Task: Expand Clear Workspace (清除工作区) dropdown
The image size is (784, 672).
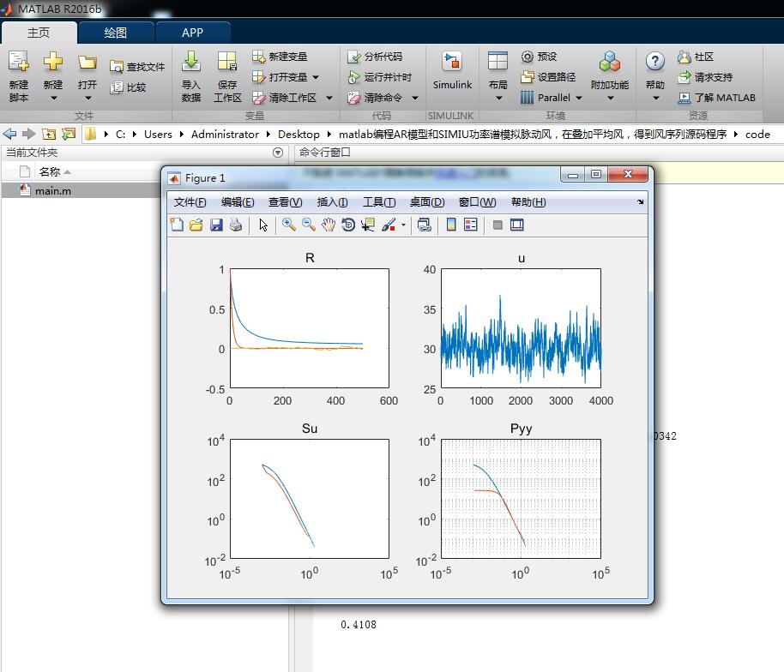Action: pyautogui.click(x=329, y=98)
